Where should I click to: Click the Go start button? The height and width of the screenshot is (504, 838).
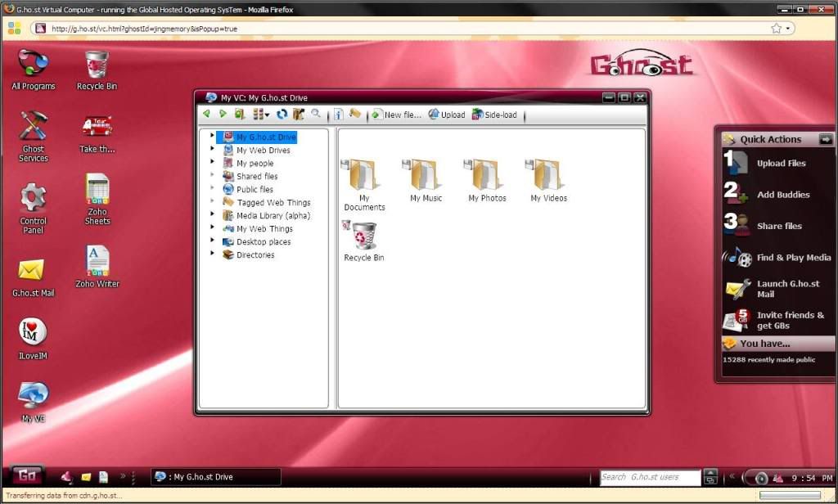27,475
